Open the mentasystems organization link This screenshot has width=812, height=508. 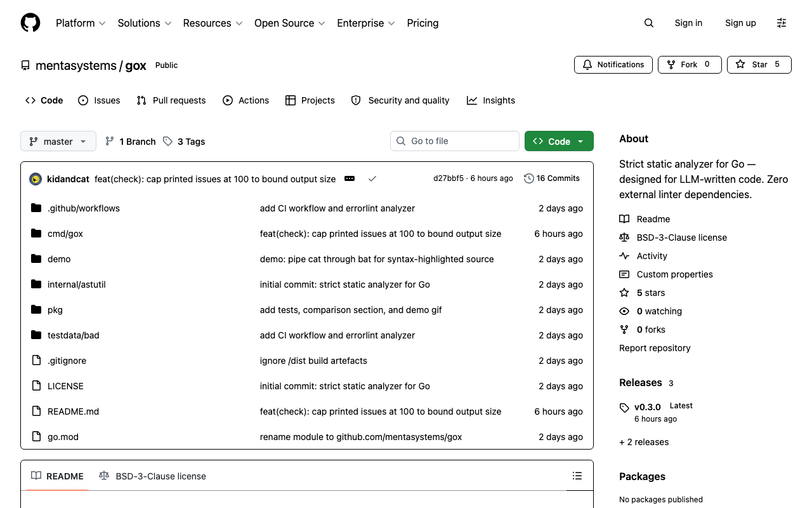(x=76, y=65)
